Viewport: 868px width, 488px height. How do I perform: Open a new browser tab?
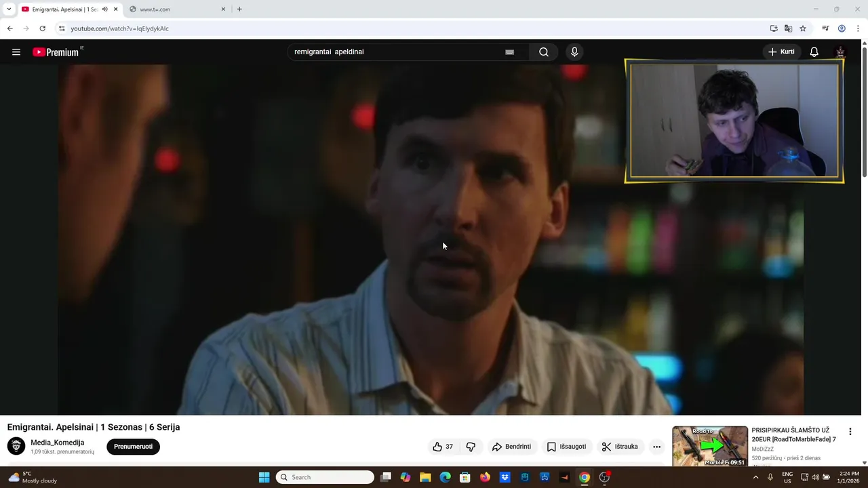click(x=239, y=9)
